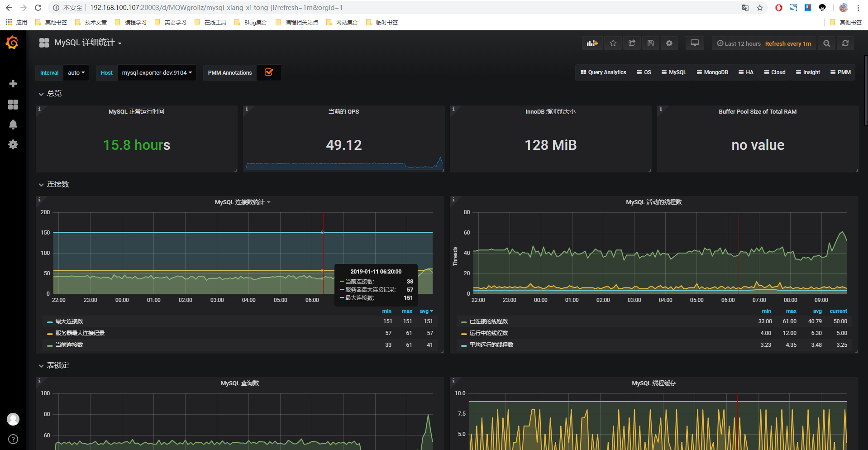Bookmark this page with the star
868x450 pixels.
(x=760, y=8)
